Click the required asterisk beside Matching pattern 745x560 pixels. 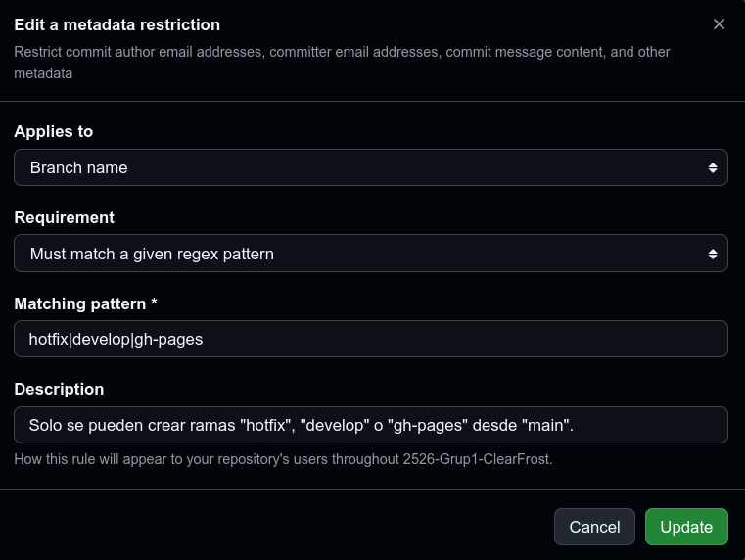pos(154,303)
